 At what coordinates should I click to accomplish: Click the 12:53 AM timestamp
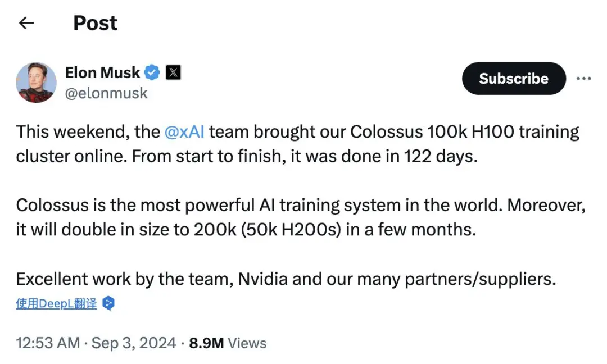click(x=48, y=343)
